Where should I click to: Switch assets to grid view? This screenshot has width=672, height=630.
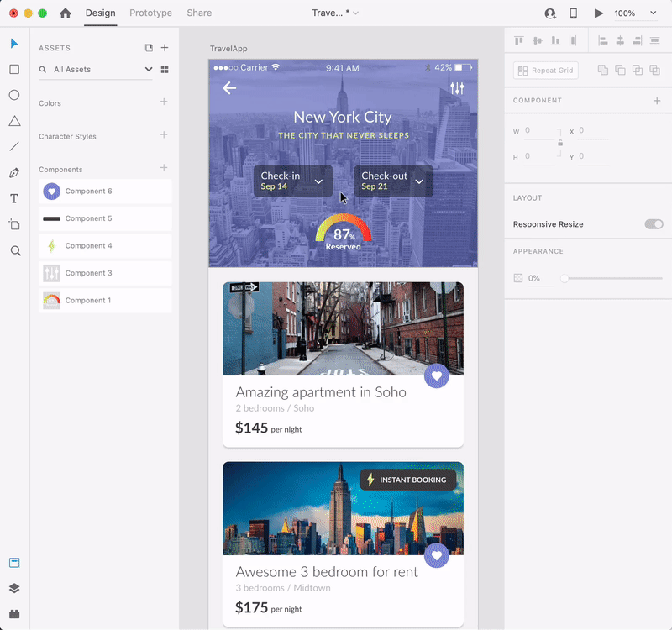165,70
